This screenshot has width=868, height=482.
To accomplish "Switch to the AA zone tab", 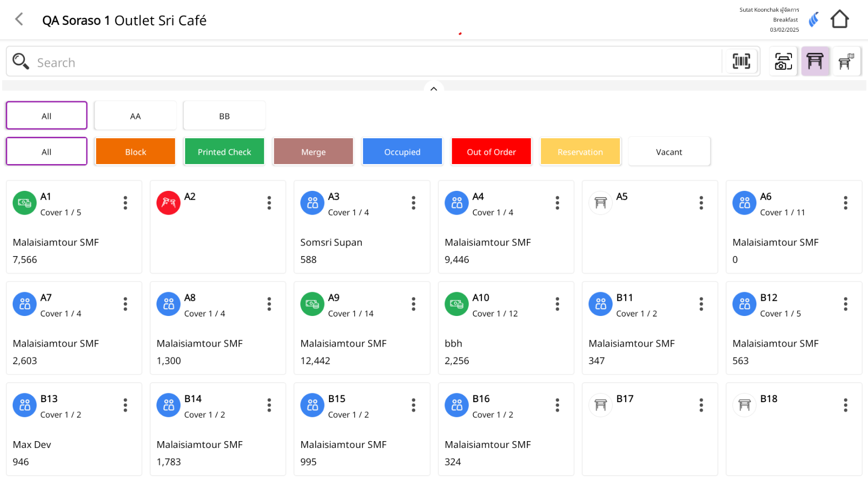I will tap(135, 116).
